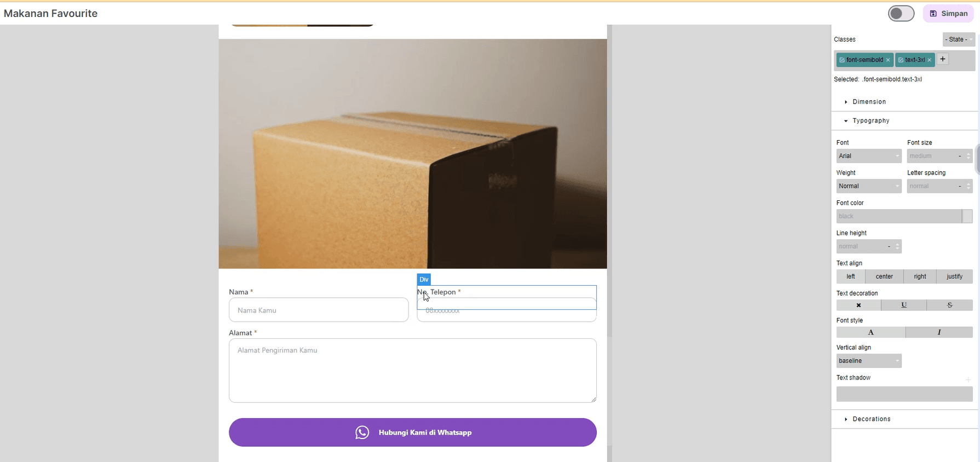Open the font color swatch picker
The image size is (980, 462).
pos(967,216)
